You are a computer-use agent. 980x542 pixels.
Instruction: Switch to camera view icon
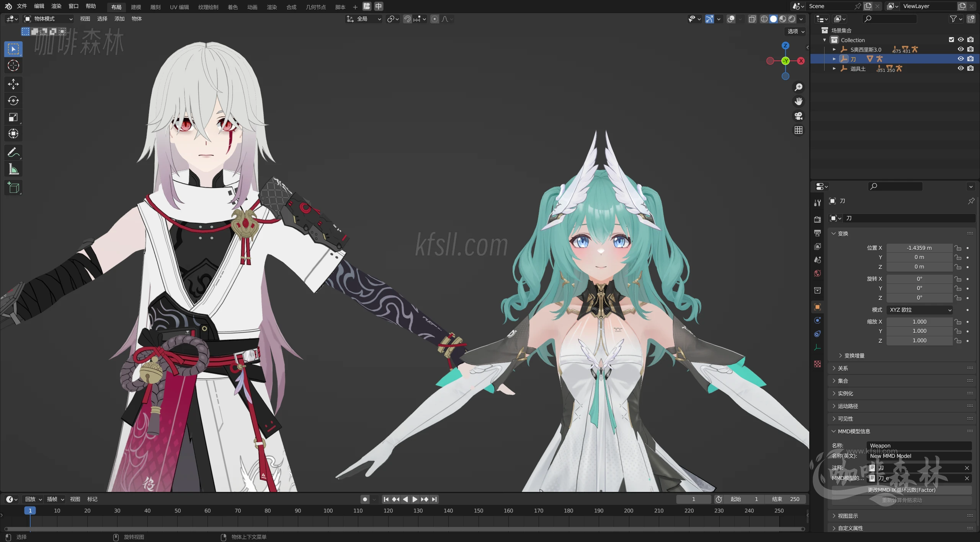click(799, 116)
